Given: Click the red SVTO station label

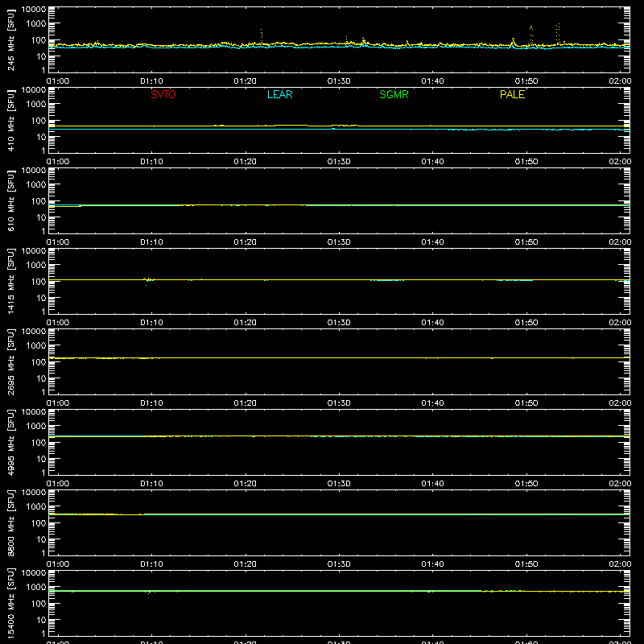Looking at the screenshot, I should tap(163, 94).
